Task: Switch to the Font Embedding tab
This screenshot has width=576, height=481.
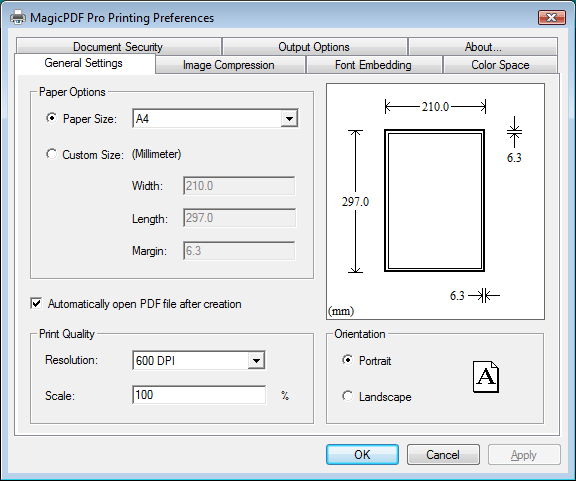Action: pos(374,65)
